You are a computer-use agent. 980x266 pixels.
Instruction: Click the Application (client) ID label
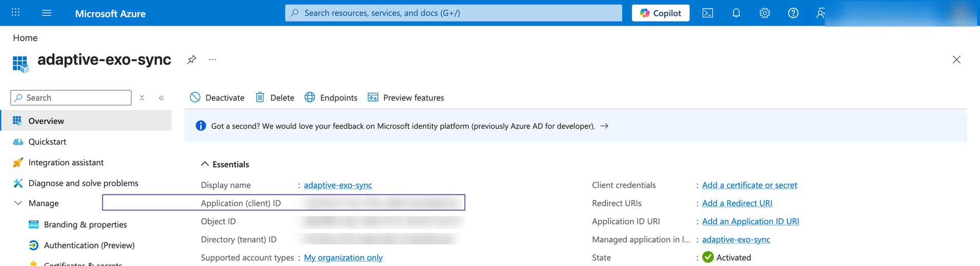pyautogui.click(x=241, y=203)
